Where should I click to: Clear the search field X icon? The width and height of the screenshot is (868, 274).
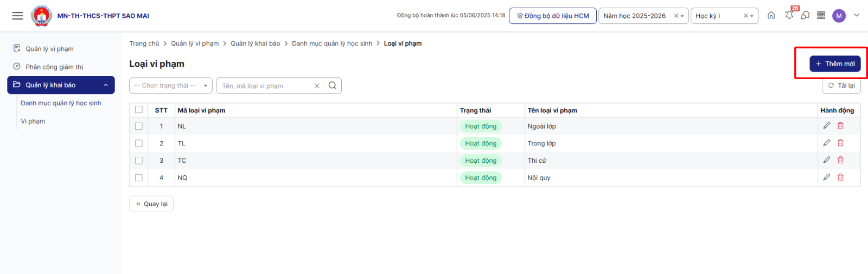point(317,86)
